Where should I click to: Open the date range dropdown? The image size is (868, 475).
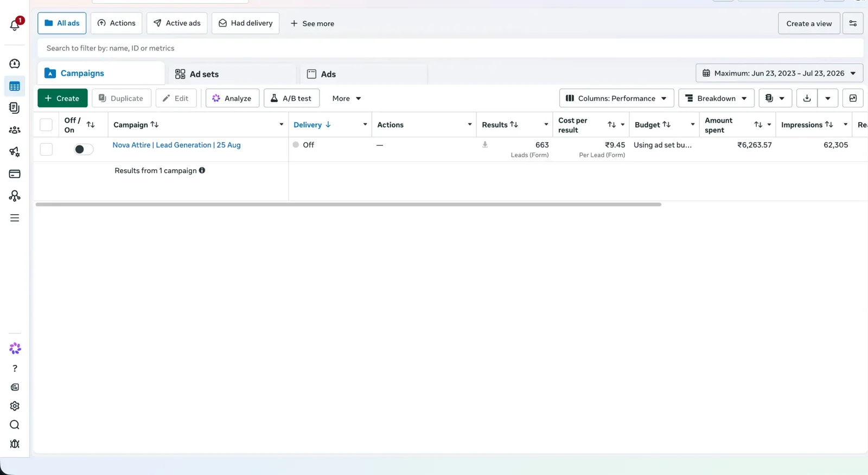(x=779, y=73)
